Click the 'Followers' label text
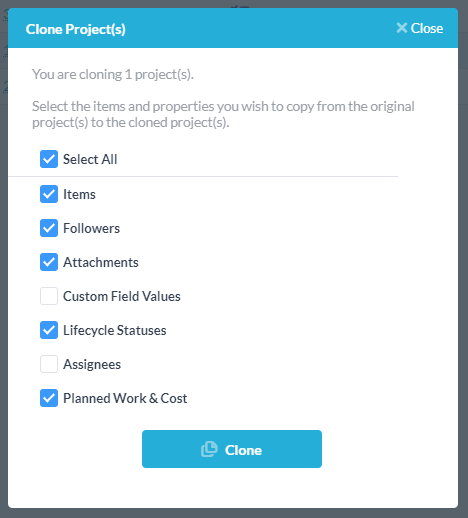Image resolution: width=468 pixels, height=518 pixels. pos(91,228)
